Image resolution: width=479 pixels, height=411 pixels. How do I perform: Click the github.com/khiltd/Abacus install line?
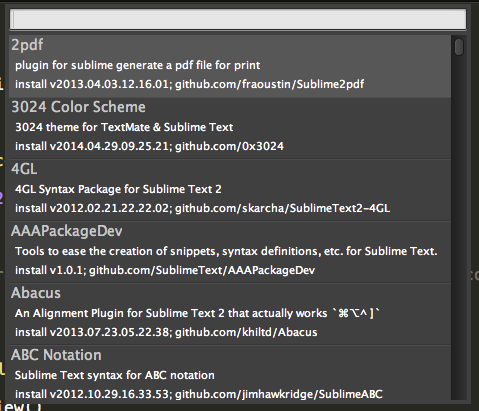(166, 332)
